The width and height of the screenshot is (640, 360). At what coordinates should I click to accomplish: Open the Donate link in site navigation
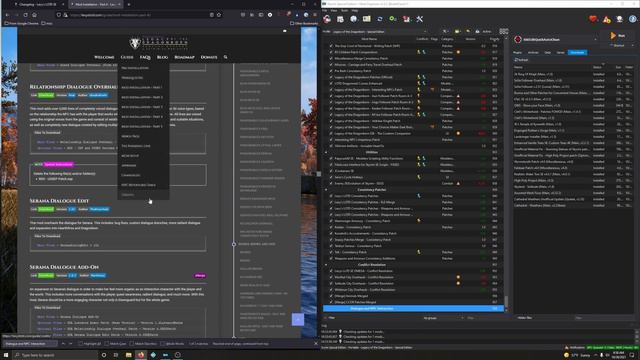pos(209,57)
